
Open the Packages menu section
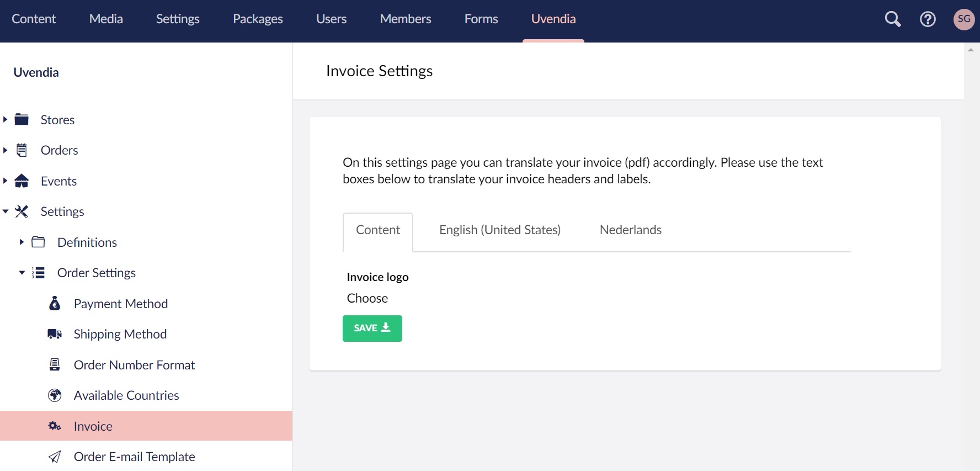[x=258, y=19]
